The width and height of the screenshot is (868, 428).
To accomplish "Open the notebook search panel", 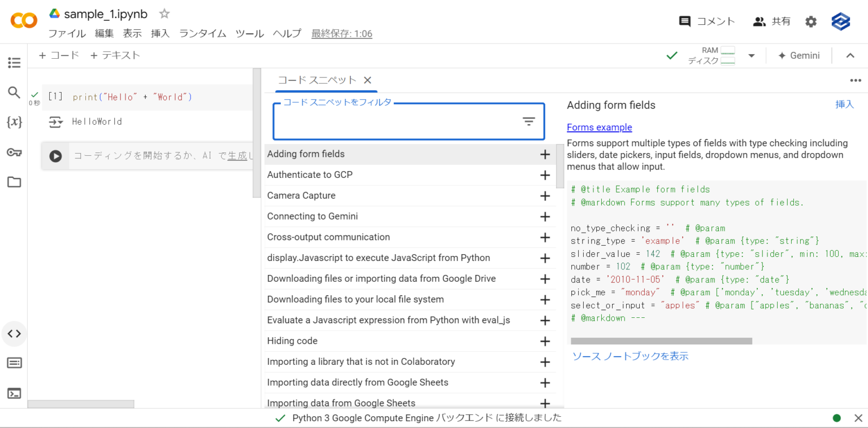I will click(14, 92).
